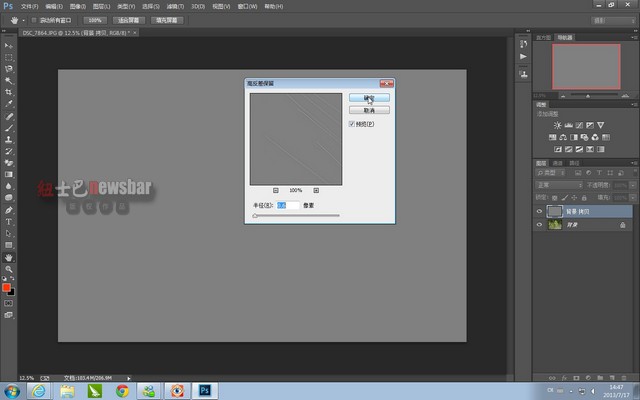This screenshot has width=640, height=400.
Task: Open the 图像 (Image) menu
Action: pos(76,6)
